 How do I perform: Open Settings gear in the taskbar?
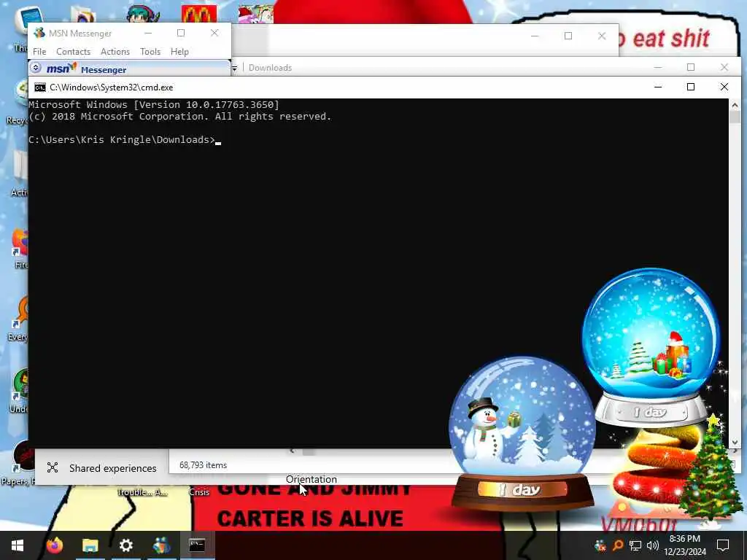[125, 545]
